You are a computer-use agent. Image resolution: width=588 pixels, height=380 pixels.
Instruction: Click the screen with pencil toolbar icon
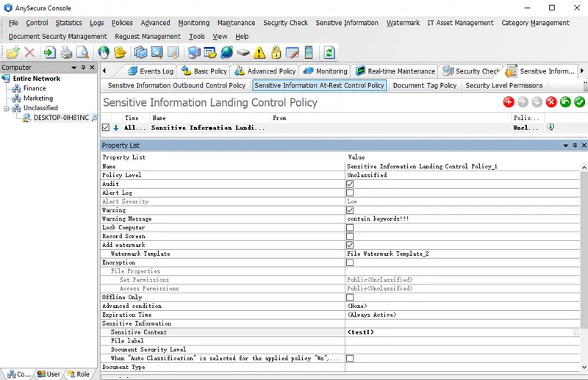click(x=292, y=52)
